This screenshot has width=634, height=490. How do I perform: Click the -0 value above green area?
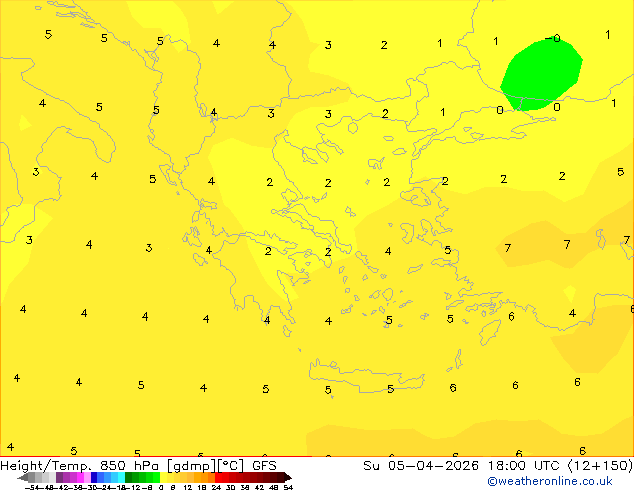(553, 38)
